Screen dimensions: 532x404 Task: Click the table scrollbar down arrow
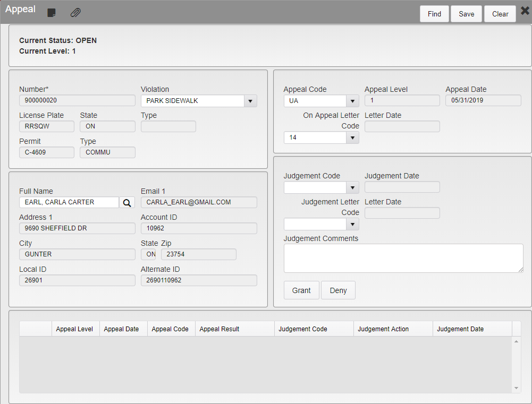(516, 388)
